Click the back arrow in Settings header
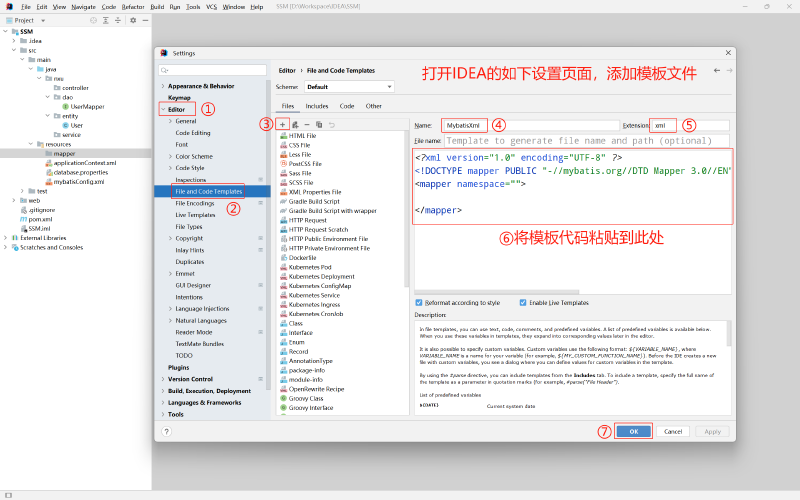The image size is (800, 500). coord(717,70)
